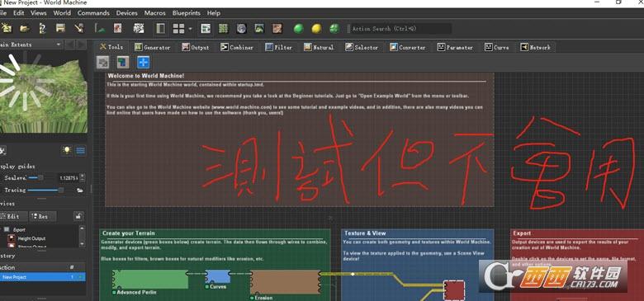Open the World menu
Screen dimensions: 644x301
pyautogui.click(x=62, y=12)
